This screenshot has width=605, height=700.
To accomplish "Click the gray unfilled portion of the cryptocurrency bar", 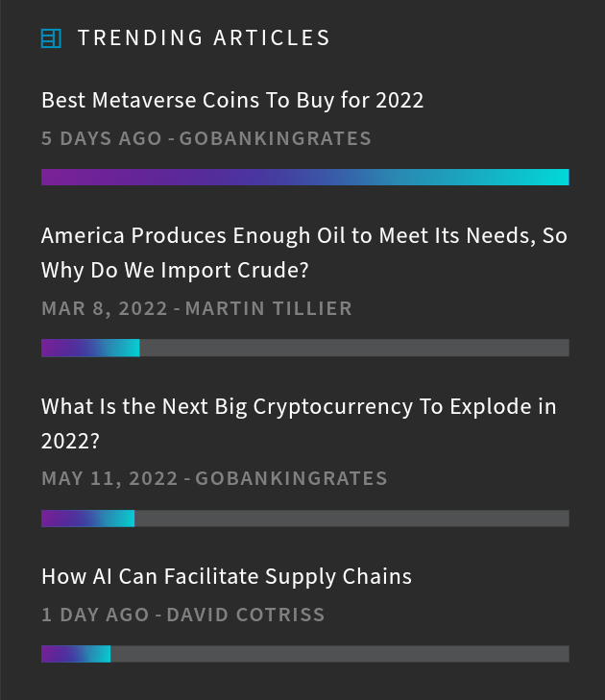I will [x=351, y=519].
